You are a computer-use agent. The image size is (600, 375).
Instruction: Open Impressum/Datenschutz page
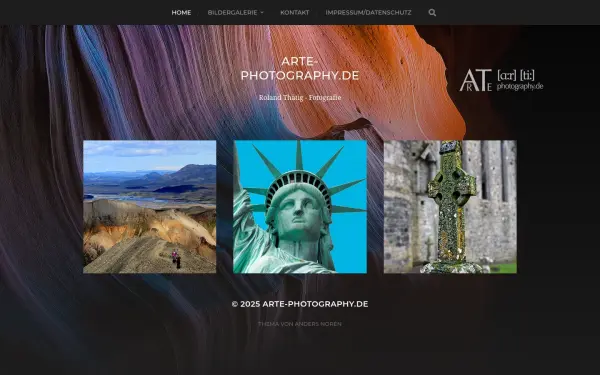(368, 13)
